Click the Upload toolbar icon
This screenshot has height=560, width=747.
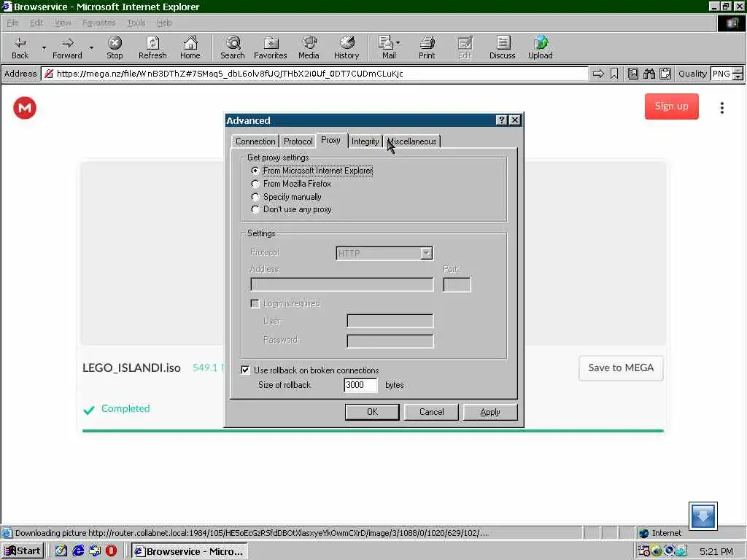pyautogui.click(x=541, y=47)
